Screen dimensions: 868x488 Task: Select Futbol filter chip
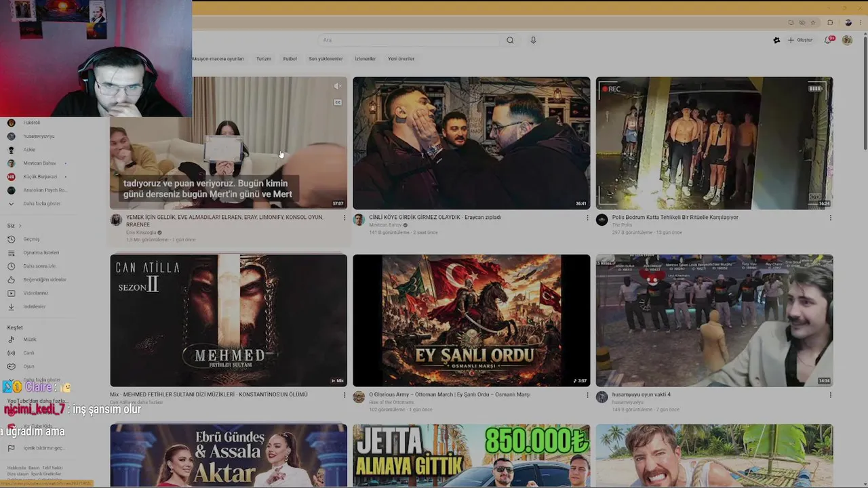tap(290, 59)
